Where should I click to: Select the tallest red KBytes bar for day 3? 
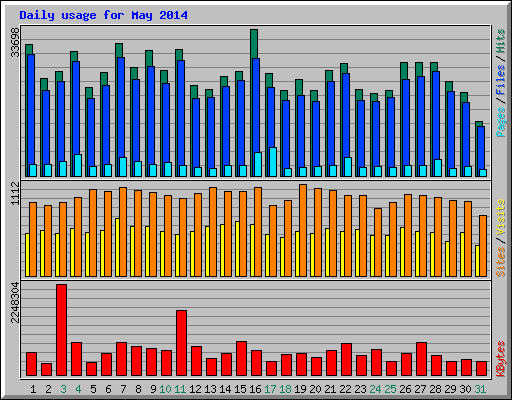click(x=61, y=330)
